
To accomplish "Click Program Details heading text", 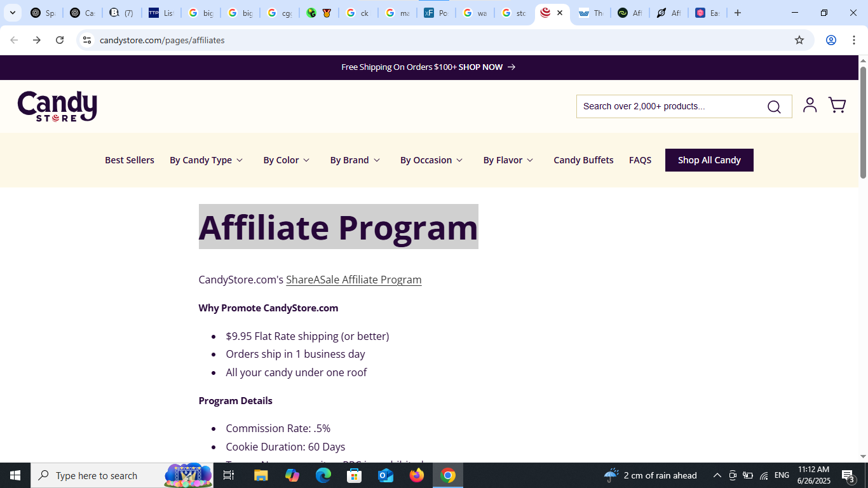I will tap(235, 401).
